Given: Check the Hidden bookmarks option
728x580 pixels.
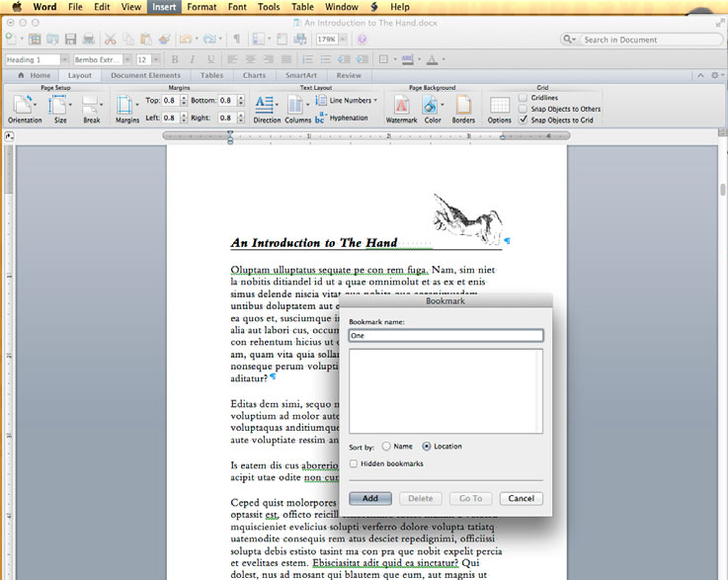Looking at the screenshot, I should pyautogui.click(x=355, y=463).
